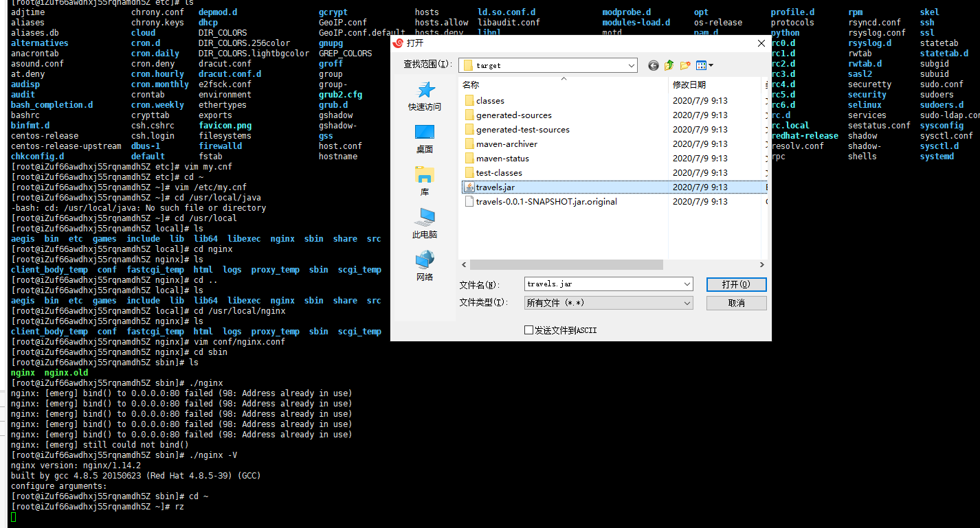Click the 取消 button
Image resolution: width=980 pixels, height=528 pixels.
coord(736,303)
